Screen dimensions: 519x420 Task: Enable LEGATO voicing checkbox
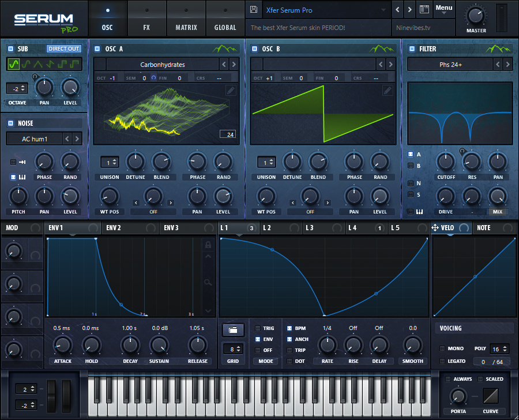click(442, 361)
